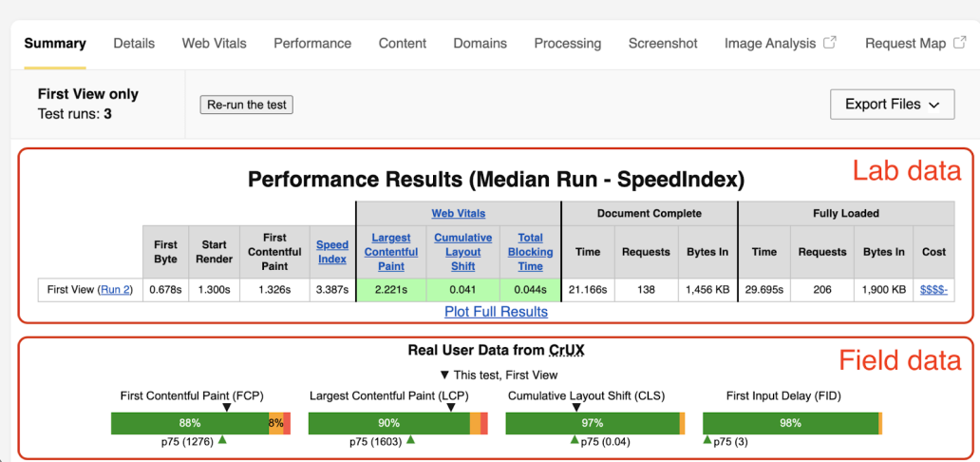980x462 pixels.
Task: Click the First Contentful Paint (FCP) label
Action: tap(192, 395)
